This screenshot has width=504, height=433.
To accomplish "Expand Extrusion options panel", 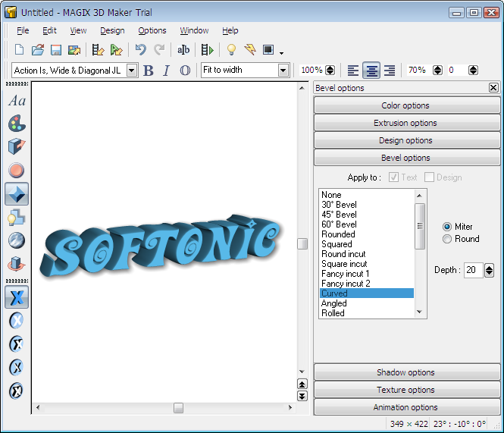I will point(406,123).
